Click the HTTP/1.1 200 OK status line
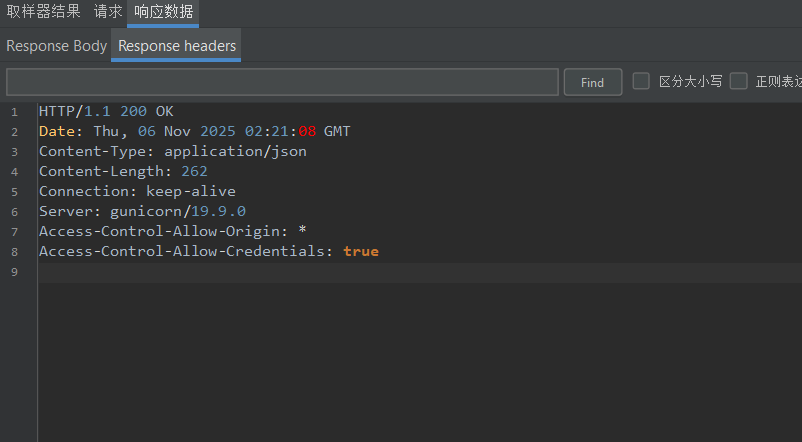The image size is (802, 442). pyautogui.click(x=106, y=111)
